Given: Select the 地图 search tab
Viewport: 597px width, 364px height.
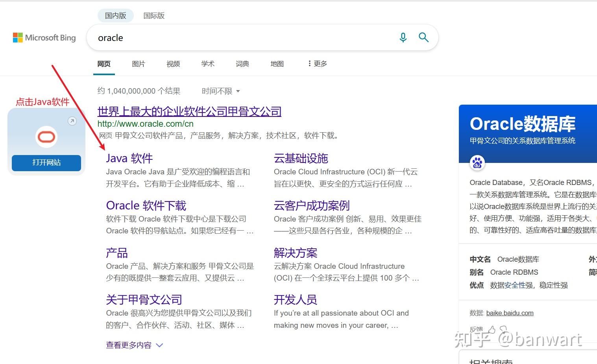Looking at the screenshot, I should click(277, 64).
